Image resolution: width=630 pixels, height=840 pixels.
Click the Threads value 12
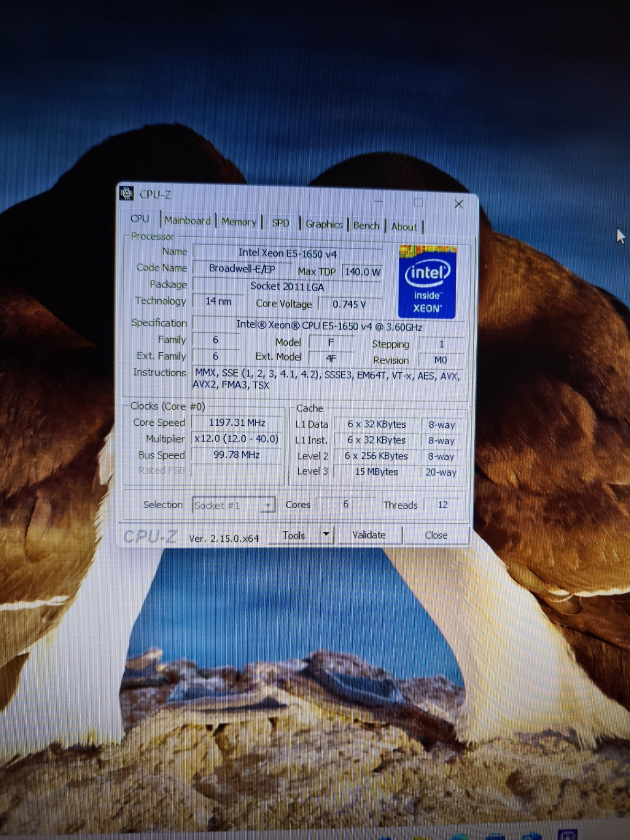pos(443,505)
